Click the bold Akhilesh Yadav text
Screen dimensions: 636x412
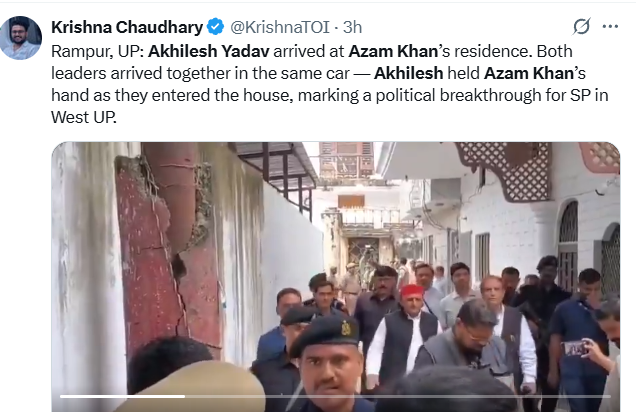208,51
